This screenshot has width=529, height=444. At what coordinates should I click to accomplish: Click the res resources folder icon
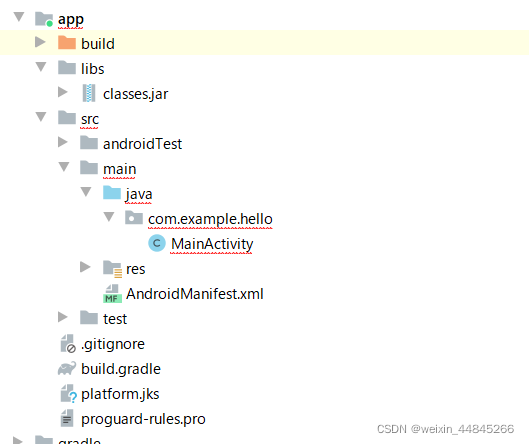click(x=112, y=269)
